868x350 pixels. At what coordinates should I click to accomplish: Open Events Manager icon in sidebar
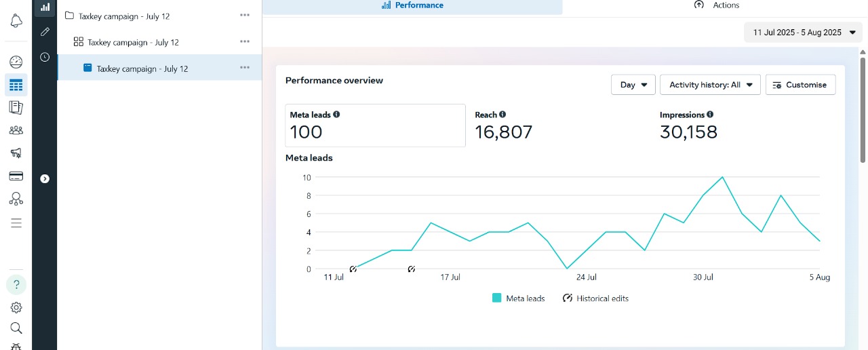16,199
